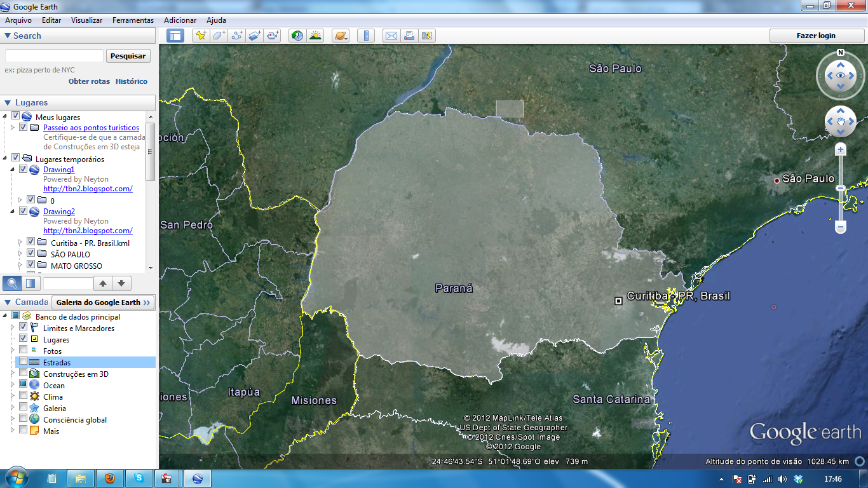Screen dimensions: 868x488
Task: Expand the Galeria layer tree node
Action: [12, 408]
